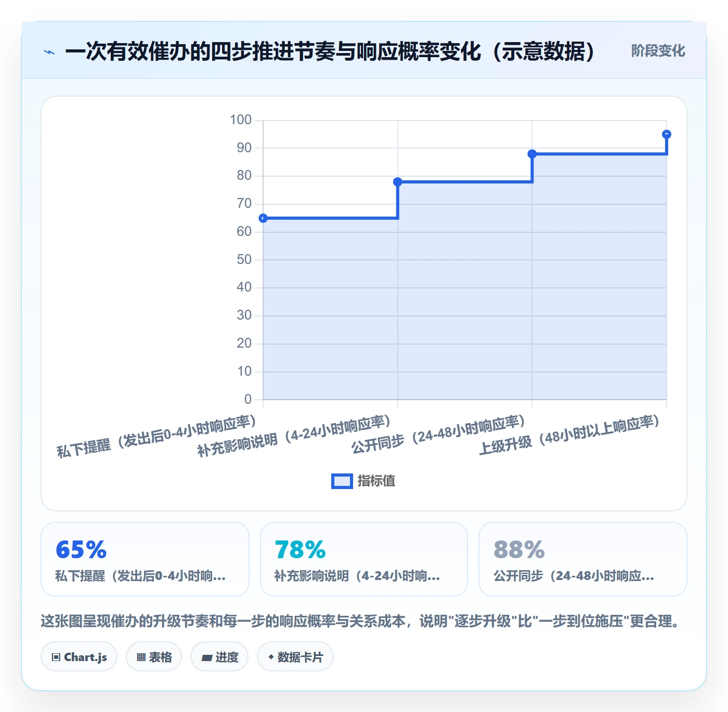The image size is (728, 712).
Task: Click the 50 y-axis tick label
Action: (x=244, y=259)
